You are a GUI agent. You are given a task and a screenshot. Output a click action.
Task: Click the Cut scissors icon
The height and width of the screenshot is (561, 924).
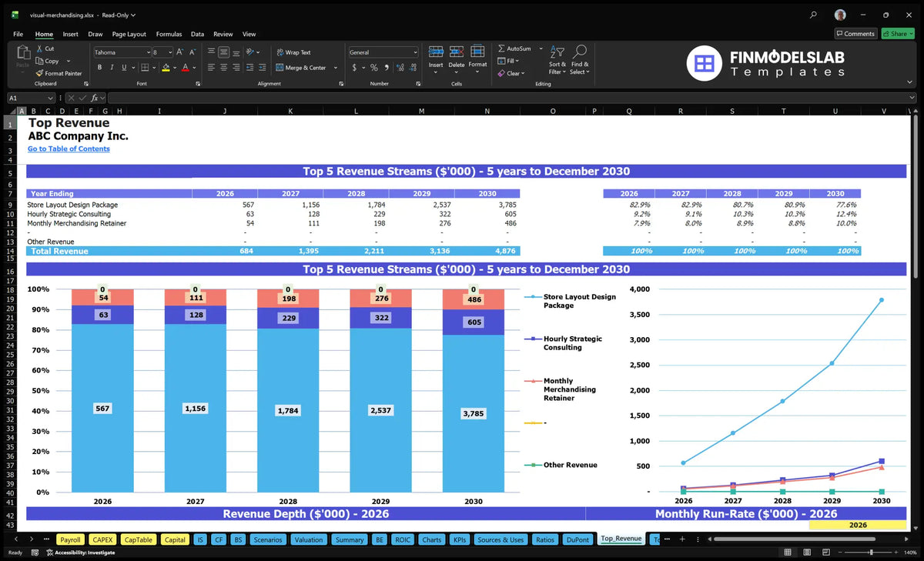click(39, 48)
